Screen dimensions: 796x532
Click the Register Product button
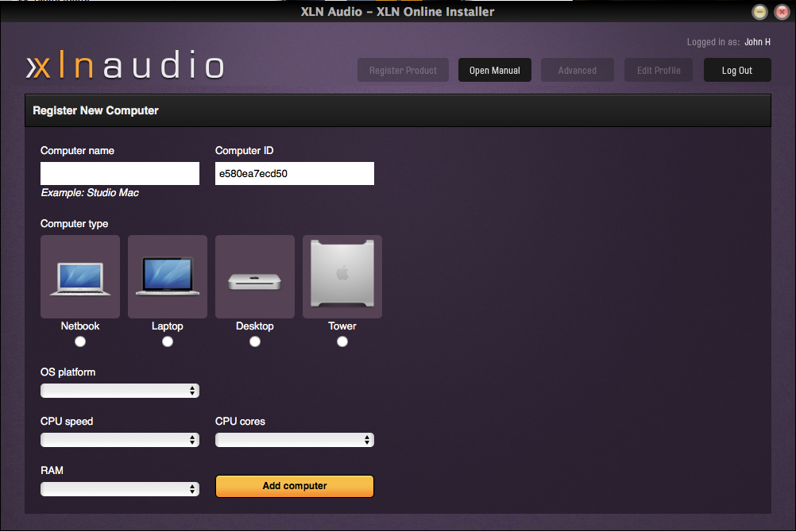click(403, 70)
